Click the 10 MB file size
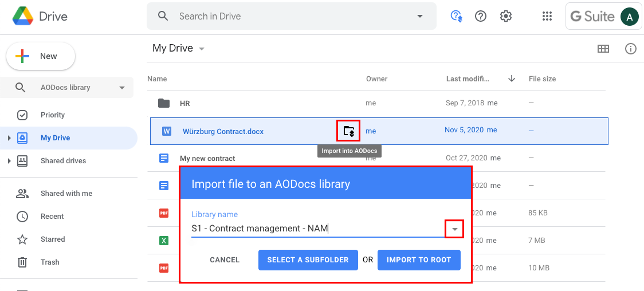 pyautogui.click(x=539, y=268)
